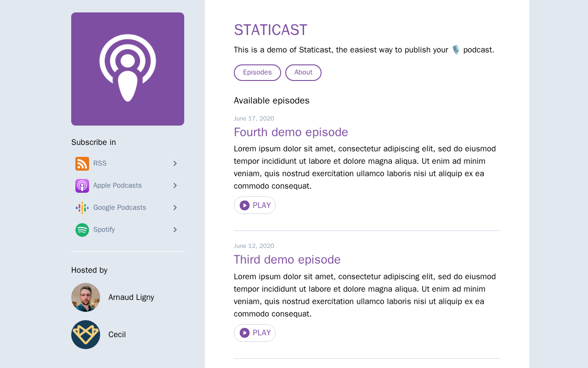588x368 pixels.
Task: Click the play circle icon for Third demo episode
Action: click(x=245, y=333)
